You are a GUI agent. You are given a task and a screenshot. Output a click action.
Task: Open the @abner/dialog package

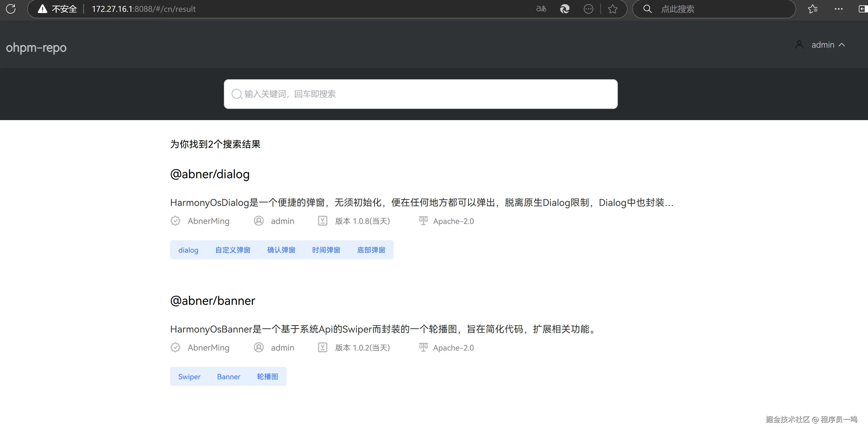(210, 174)
